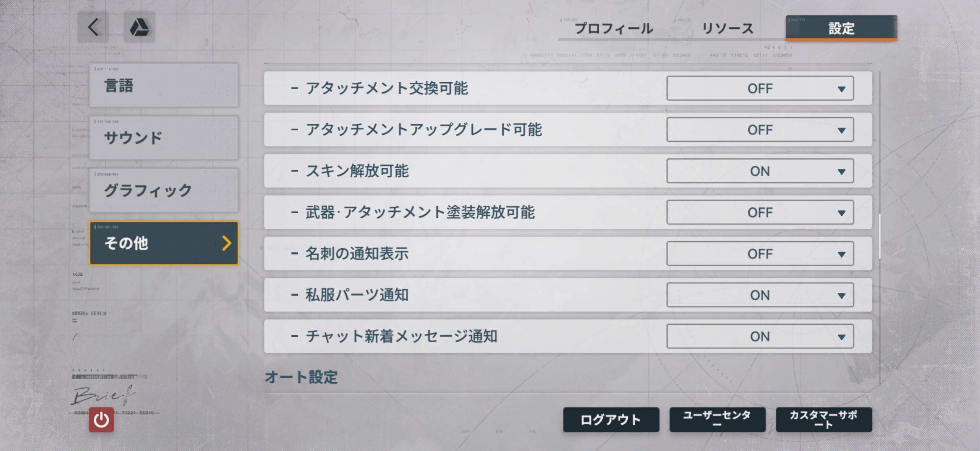This screenshot has height=451, width=980.
Task: Click the back arrow icon
Action: tap(93, 27)
